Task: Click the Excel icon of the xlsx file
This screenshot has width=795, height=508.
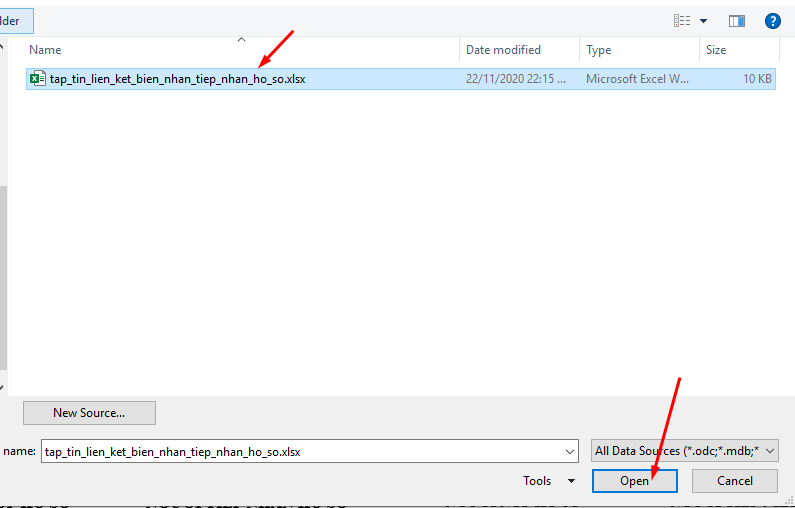Action: point(38,79)
